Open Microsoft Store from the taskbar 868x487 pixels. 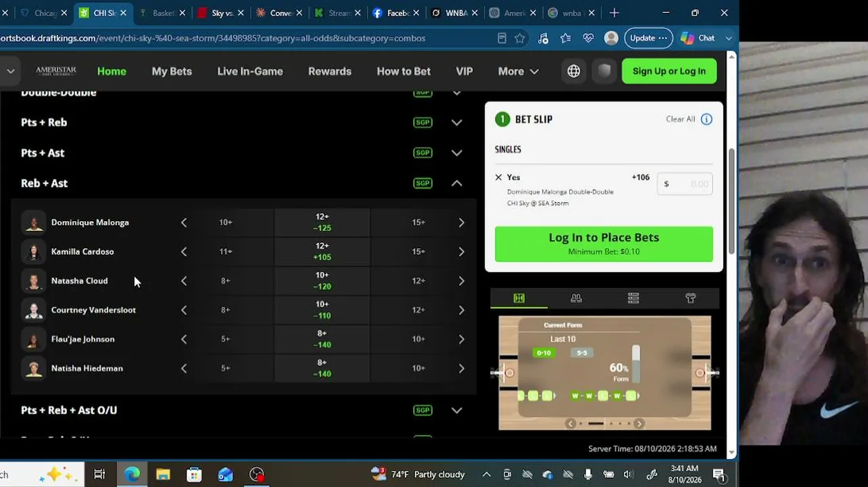pos(194,475)
